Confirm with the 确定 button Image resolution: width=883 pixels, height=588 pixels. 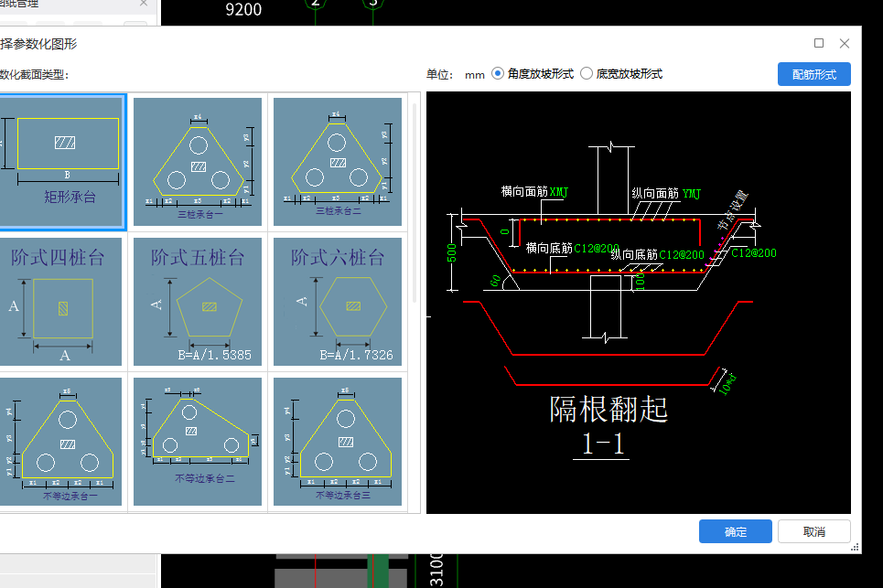click(735, 531)
